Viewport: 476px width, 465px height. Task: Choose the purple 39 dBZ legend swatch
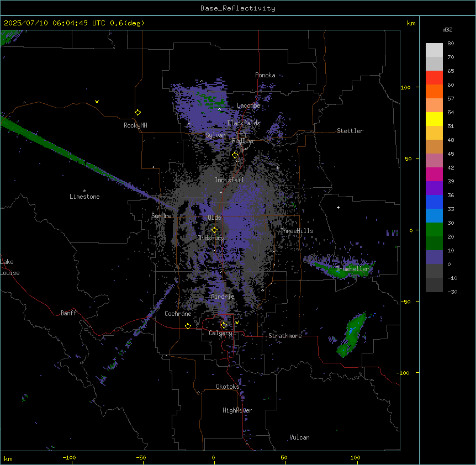point(434,188)
